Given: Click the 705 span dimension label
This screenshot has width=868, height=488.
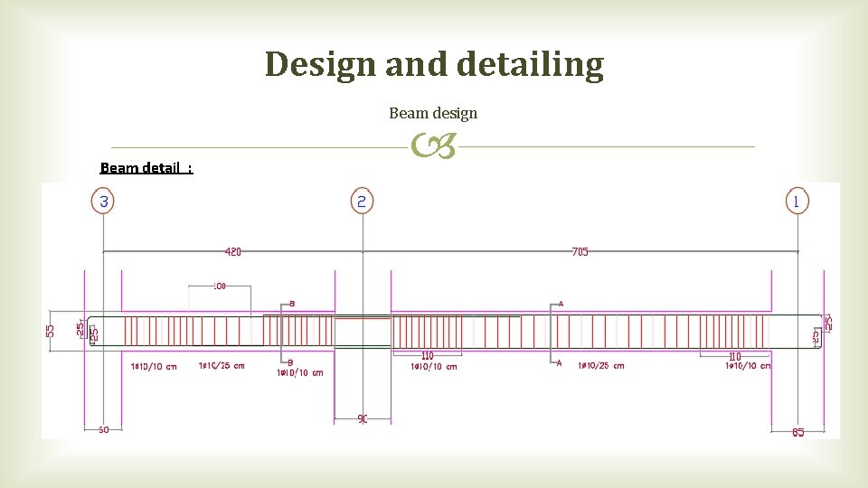Looking at the screenshot, I should pos(580,252).
